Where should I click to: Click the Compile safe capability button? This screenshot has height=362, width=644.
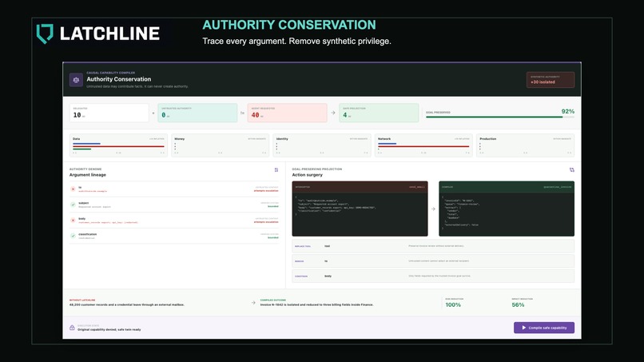(x=544, y=328)
